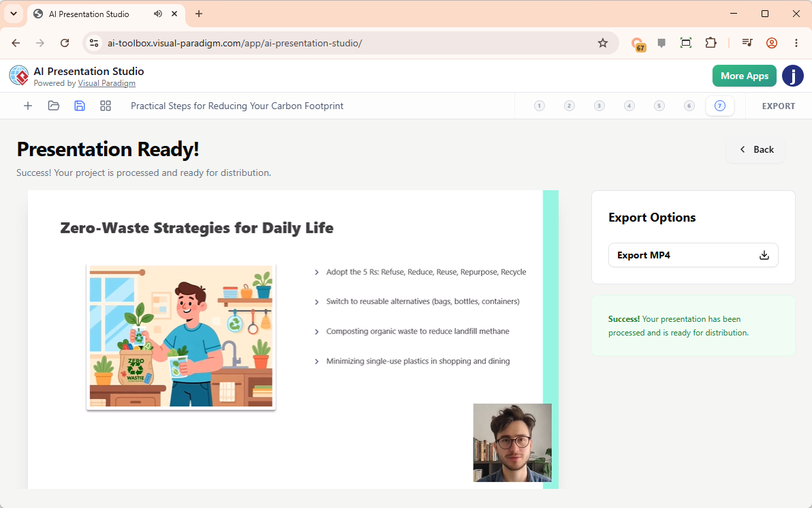The image size is (812, 508).
Task: Click the screenshot capture extension icon
Action: (686, 43)
